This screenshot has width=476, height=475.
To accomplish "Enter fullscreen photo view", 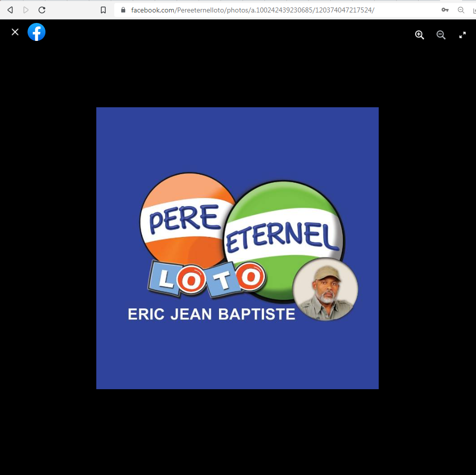I will coord(463,35).
